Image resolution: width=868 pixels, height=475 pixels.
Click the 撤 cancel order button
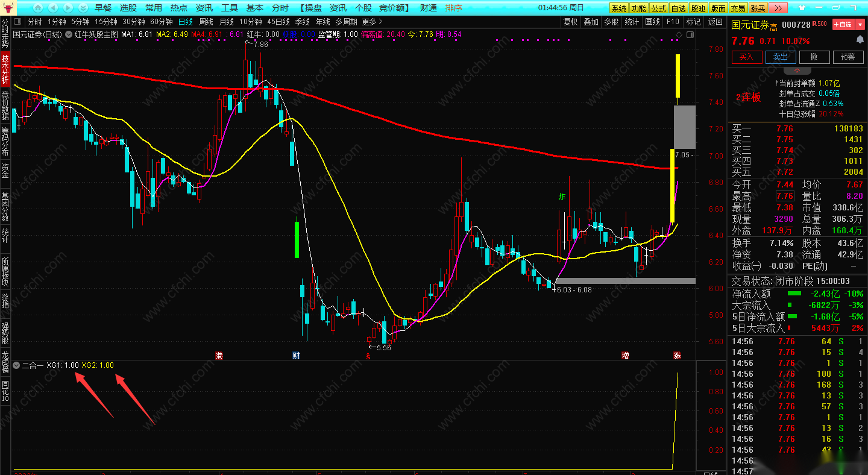pyautogui.click(x=814, y=57)
